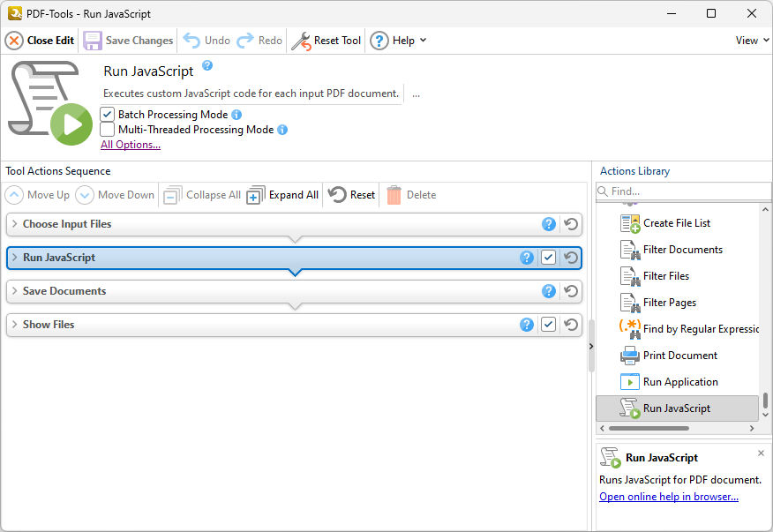Image resolution: width=773 pixels, height=532 pixels.
Task: Click help icon on Show Files row
Action: [x=527, y=325]
